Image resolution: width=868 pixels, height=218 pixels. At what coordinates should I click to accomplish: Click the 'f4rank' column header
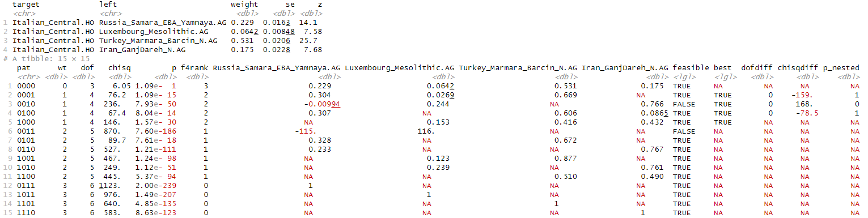[x=194, y=67]
